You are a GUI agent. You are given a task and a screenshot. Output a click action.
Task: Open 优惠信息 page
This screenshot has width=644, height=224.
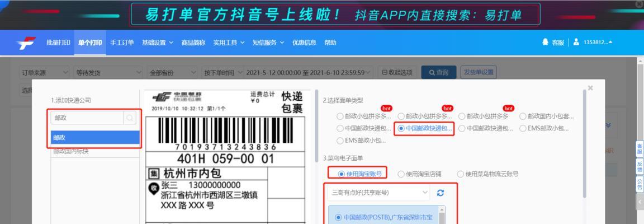(x=304, y=43)
